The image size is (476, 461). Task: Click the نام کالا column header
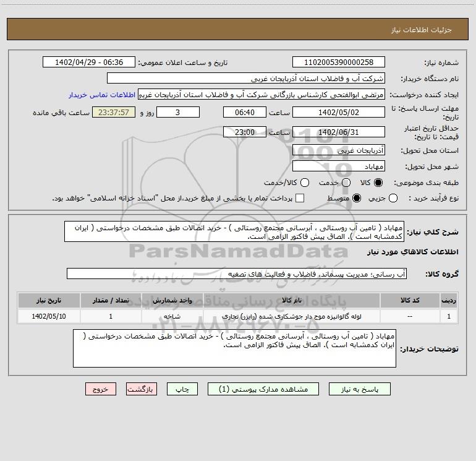[x=291, y=300]
